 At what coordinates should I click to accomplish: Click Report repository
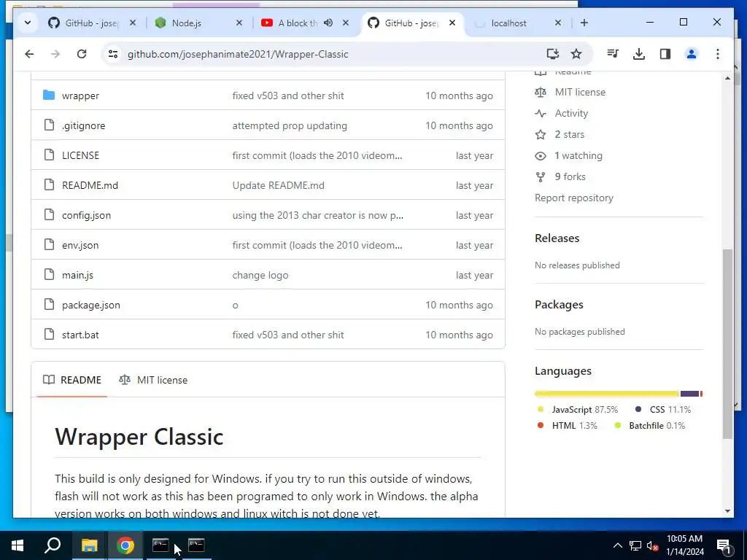click(574, 198)
